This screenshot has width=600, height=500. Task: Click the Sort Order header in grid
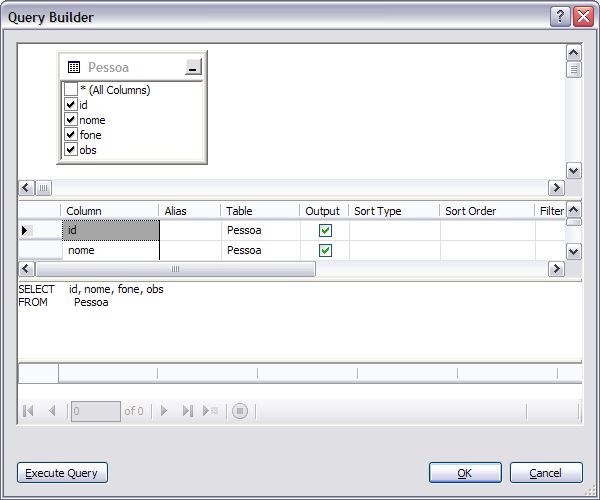(487, 211)
